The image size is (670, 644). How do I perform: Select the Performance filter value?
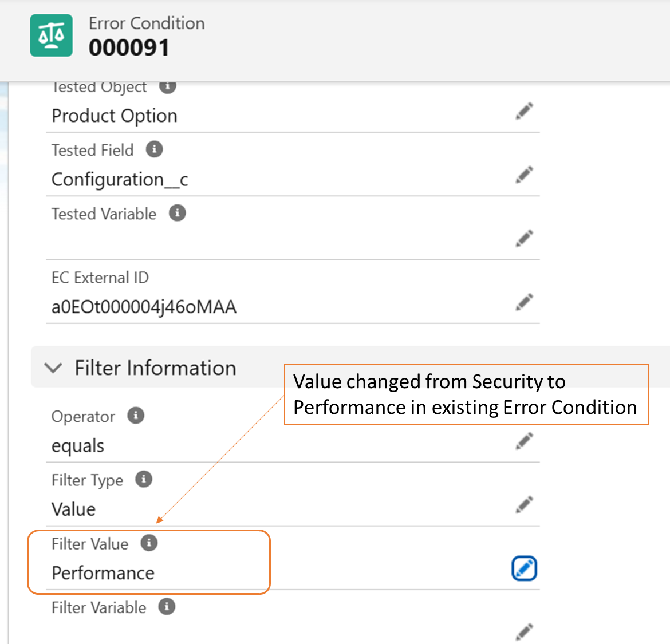(x=103, y=573)
